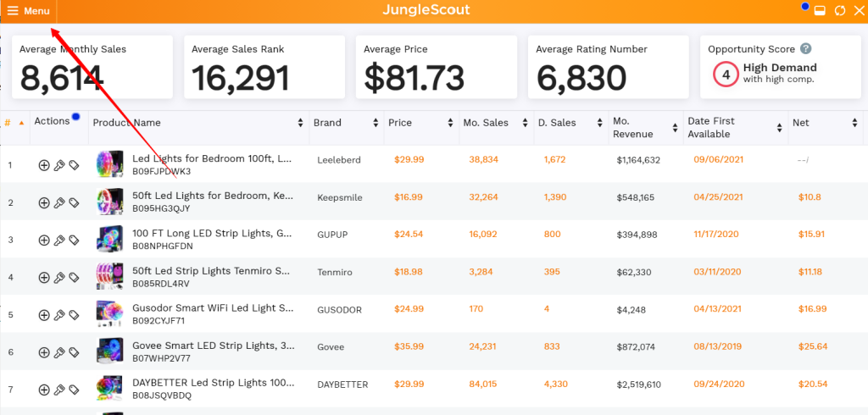The image size is (868, 415).
Task: Click the flashlight icon for Tenmiro row
Action: click(59, 277)
